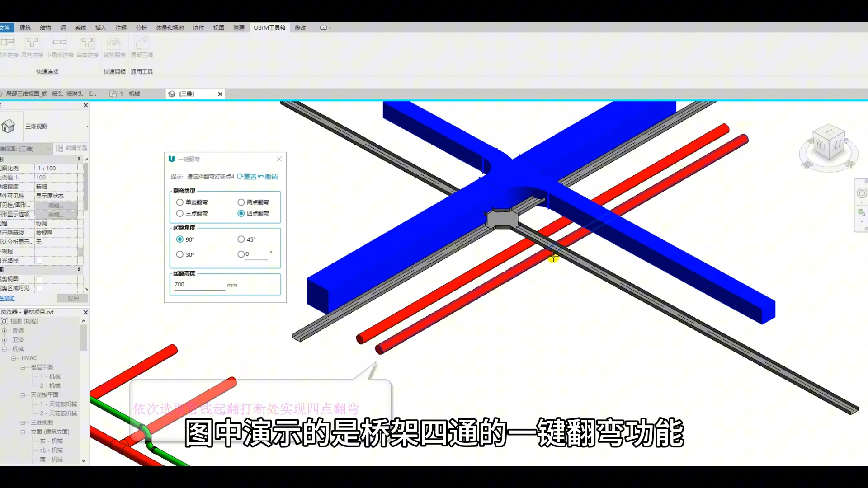Click the project browser vertical scrollbar
Viewport: 868px width, 488px height.
click(84, 338)
